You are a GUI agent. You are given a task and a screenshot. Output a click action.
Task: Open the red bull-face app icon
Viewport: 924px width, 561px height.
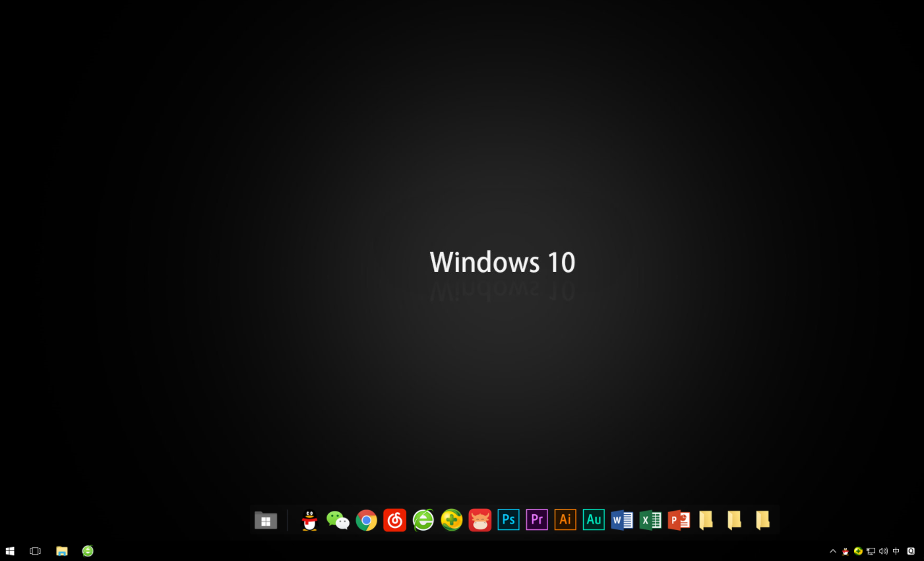[x=480, y=520]
